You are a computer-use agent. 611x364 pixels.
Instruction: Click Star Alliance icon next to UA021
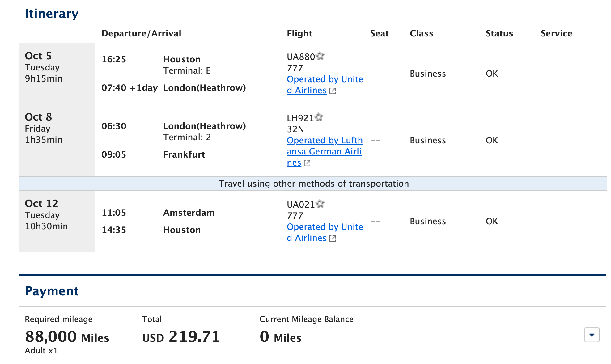[320, 204]
